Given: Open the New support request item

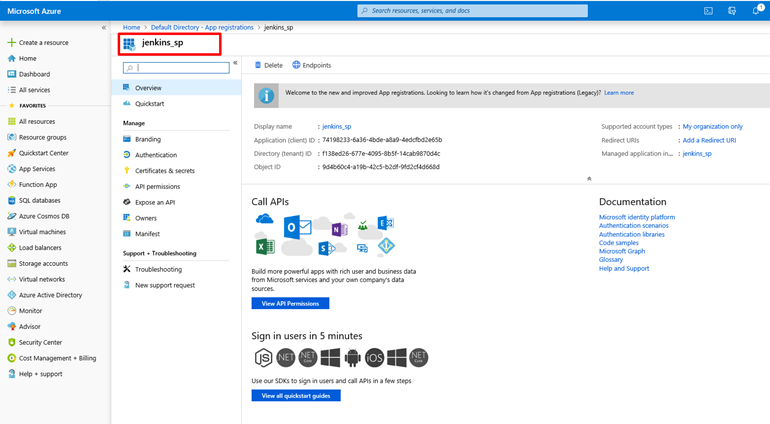Looking at the screenshot, I should click(x=176, y=285).
